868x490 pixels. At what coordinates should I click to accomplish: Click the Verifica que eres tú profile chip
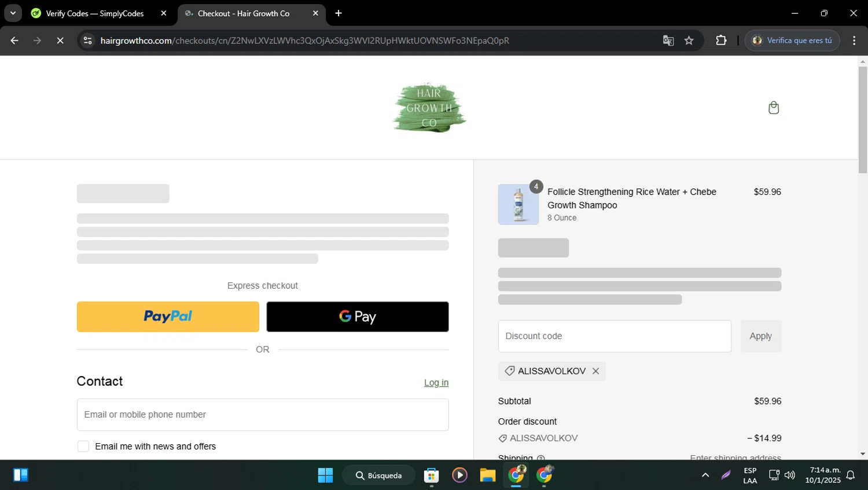click(x=792, y=40)
